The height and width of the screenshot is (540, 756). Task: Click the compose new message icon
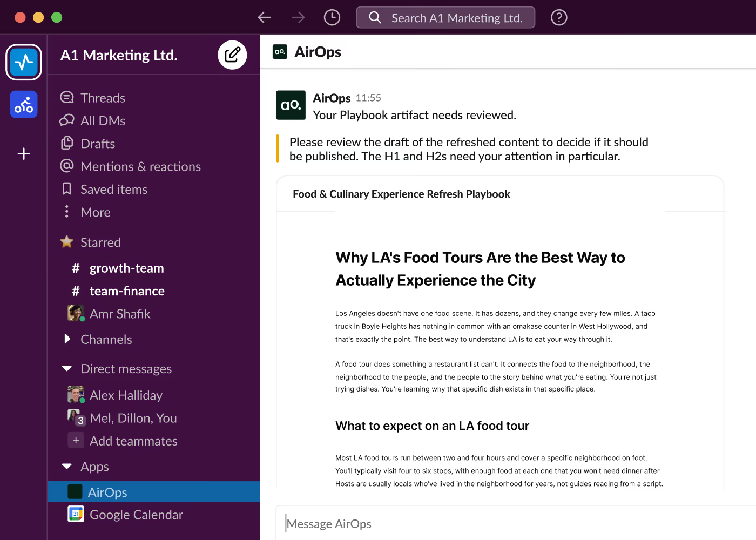coord(232,55)
